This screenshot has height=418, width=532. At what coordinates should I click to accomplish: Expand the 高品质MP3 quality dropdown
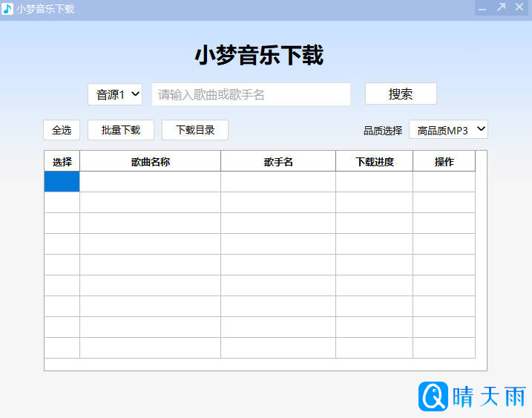(448, 130)
